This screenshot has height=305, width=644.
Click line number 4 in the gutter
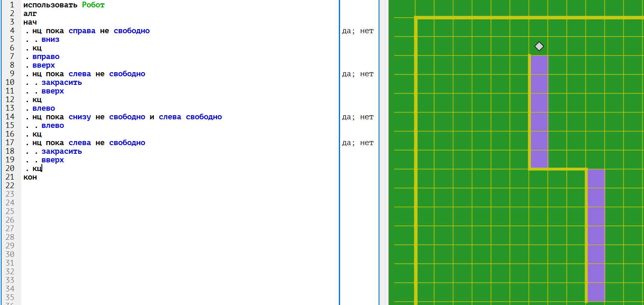pos(12,31)
